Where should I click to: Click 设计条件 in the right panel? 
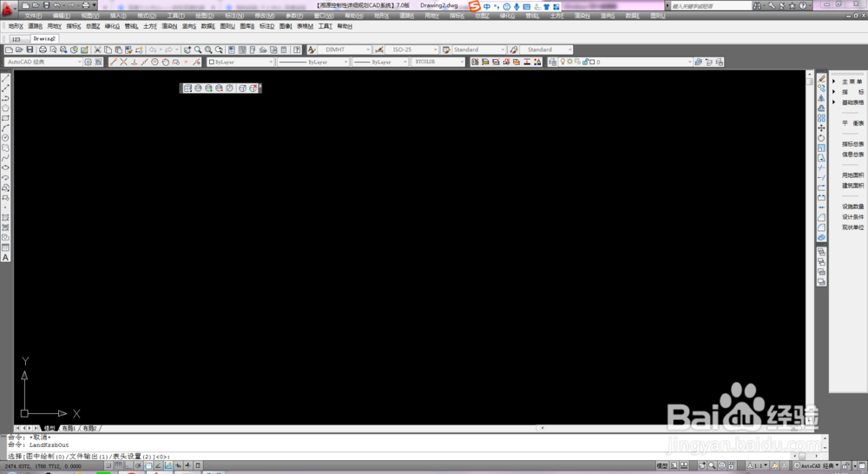click(x=852, y=217)
